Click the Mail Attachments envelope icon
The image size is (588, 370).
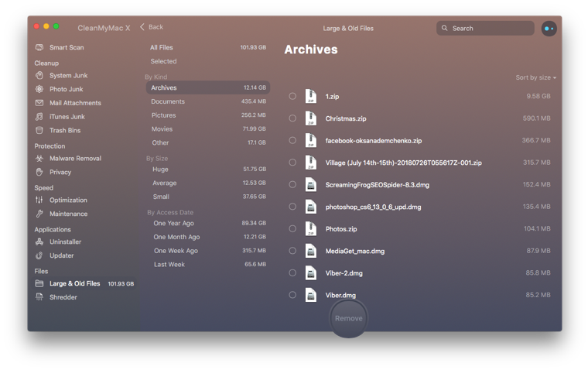[39, 103]
